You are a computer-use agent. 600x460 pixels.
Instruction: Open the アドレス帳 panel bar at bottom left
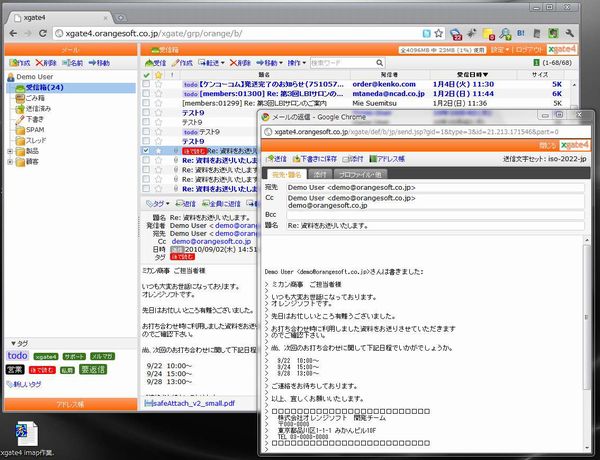(70, 405)
